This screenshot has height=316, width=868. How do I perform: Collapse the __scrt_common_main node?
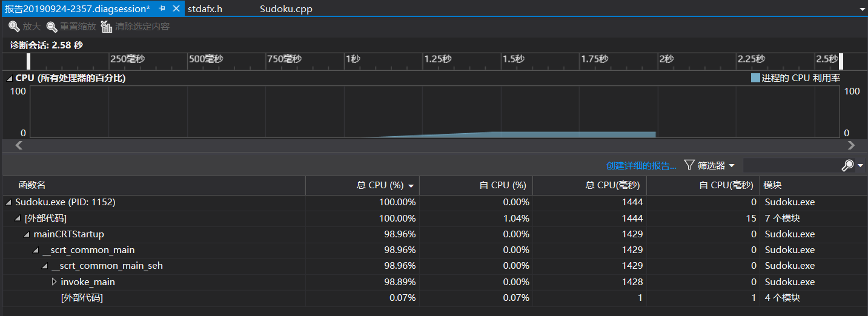click(36, 250)
